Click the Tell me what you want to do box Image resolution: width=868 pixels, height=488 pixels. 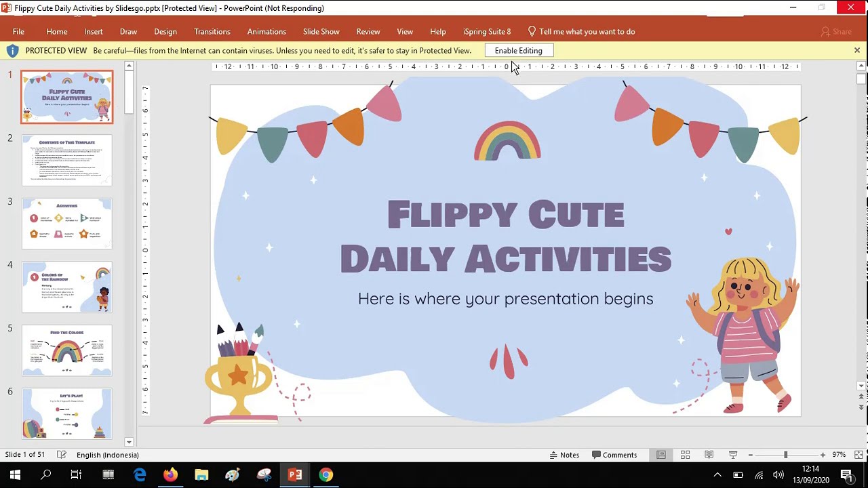[581, 32]
